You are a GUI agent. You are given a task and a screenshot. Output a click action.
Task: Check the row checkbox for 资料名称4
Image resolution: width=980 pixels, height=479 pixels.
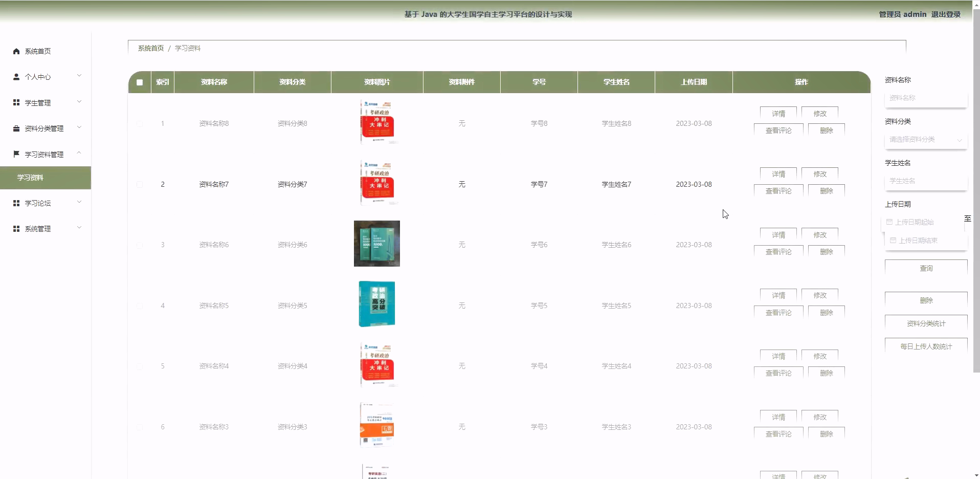(140, 366)
